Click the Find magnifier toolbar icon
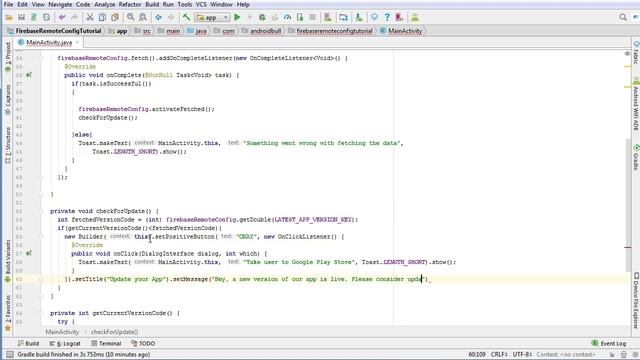640x360 pixels. click(x=130, y=18)
